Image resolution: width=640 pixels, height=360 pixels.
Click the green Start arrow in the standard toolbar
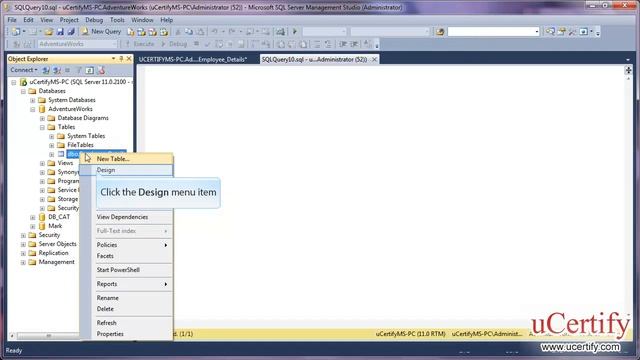pyautogui.click(x=295, y=31)
